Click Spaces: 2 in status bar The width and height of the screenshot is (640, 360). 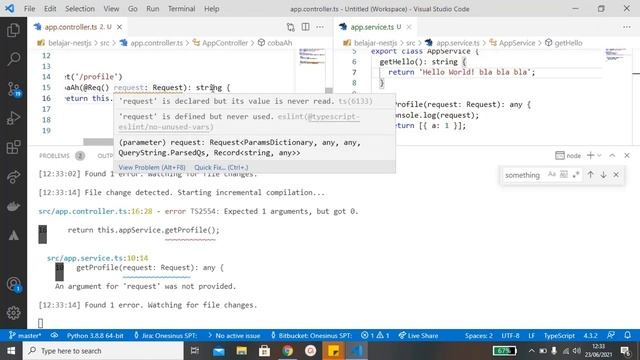479,336
